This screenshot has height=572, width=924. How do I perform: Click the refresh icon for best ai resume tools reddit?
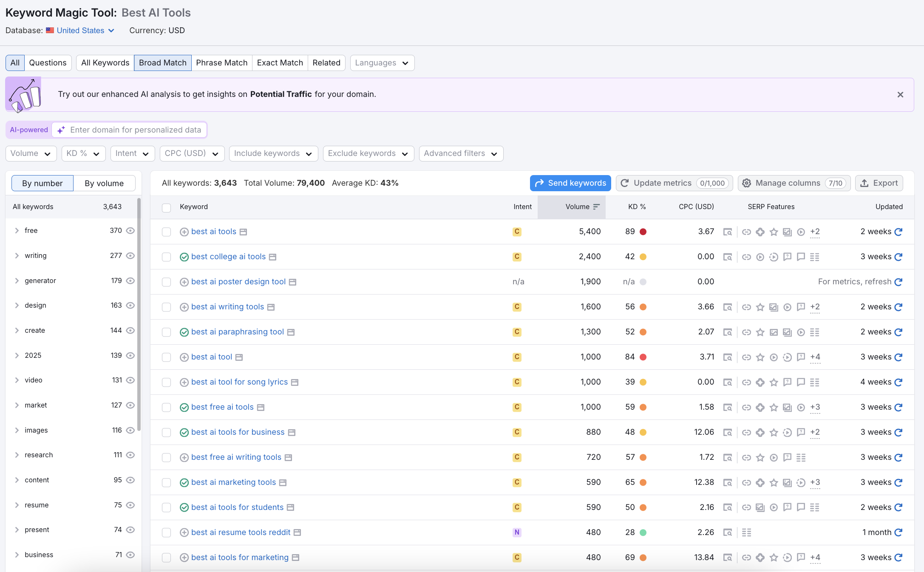coord(898,532)
